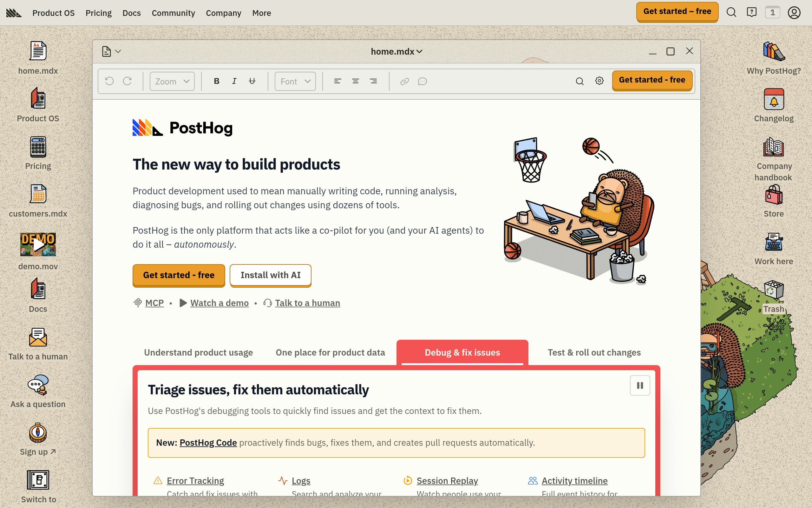812x508 pixels.
Task: Toggle italic formatting
Action: (234, 81)
